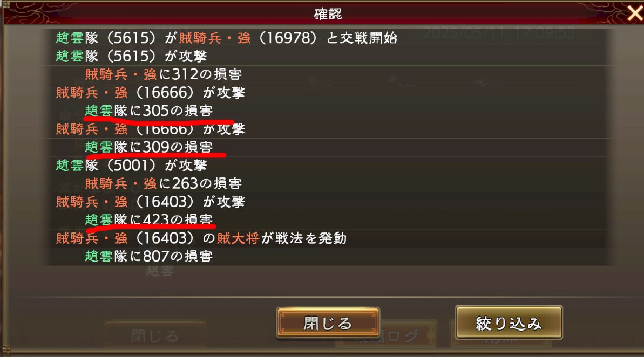644x357 pixels.
Task: Click the 閉じる button in the dialog
Action: pos(328,323)
